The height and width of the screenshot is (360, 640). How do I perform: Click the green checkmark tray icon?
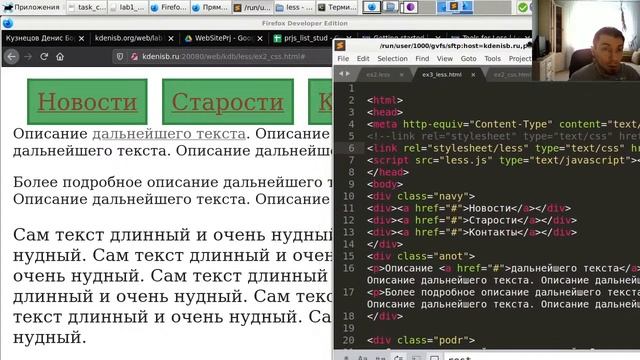pos(522,7)
